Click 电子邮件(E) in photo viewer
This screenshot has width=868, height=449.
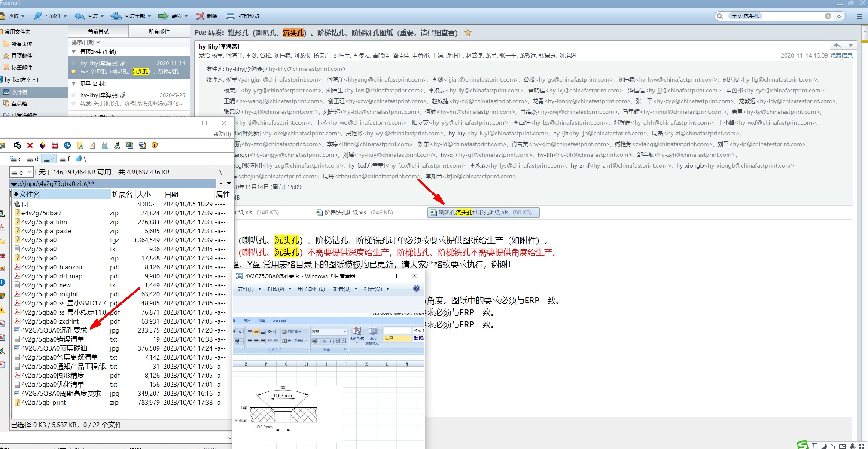pos(311,289)
